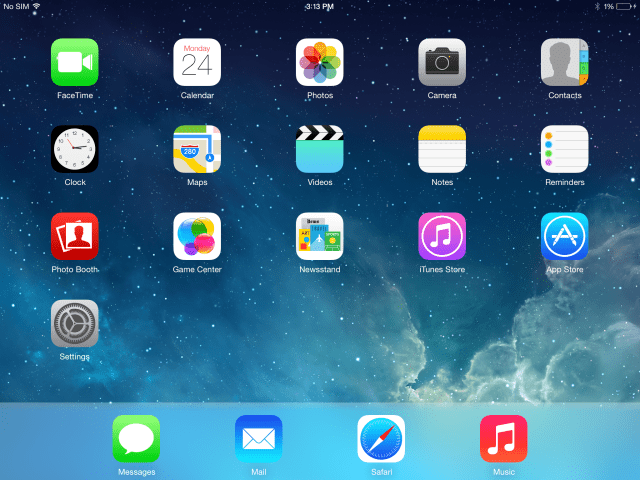Open the Contacts app
Image resolution: width=640 pixels, height=480 pixels.
pos(564,62)
